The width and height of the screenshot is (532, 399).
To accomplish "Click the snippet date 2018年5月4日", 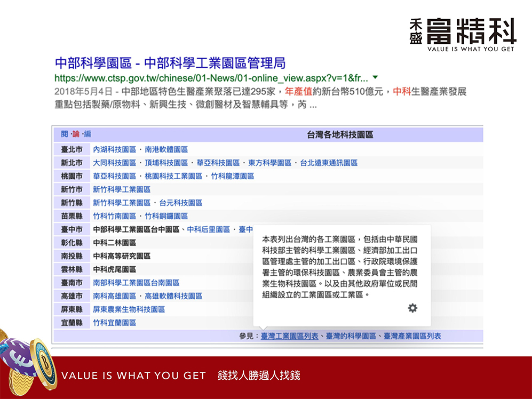I will tap(83, 92).
